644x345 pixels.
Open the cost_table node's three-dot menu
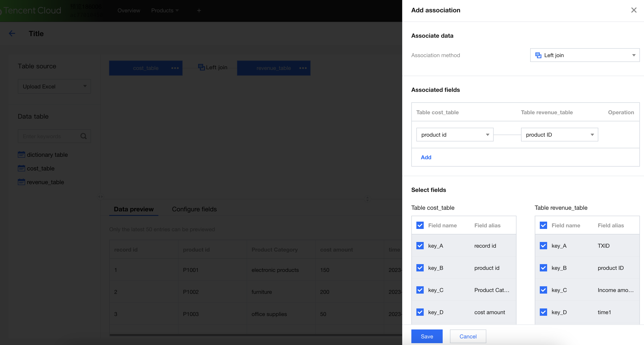tap(175, 68)
